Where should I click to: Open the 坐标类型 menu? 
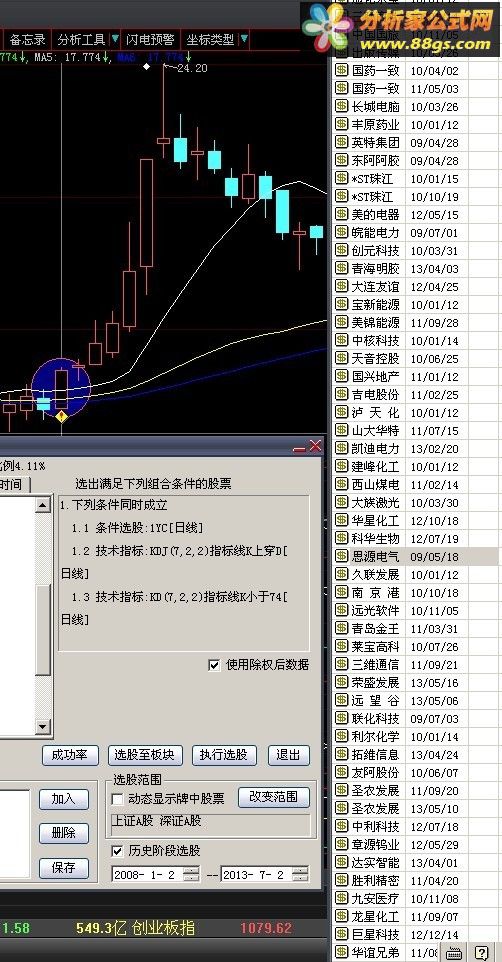click(x=210, y=40)
